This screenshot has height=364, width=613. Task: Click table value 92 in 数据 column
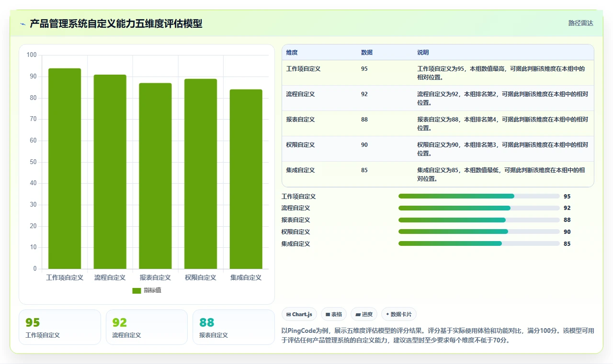pyautogui.click(x=364, y=94)
